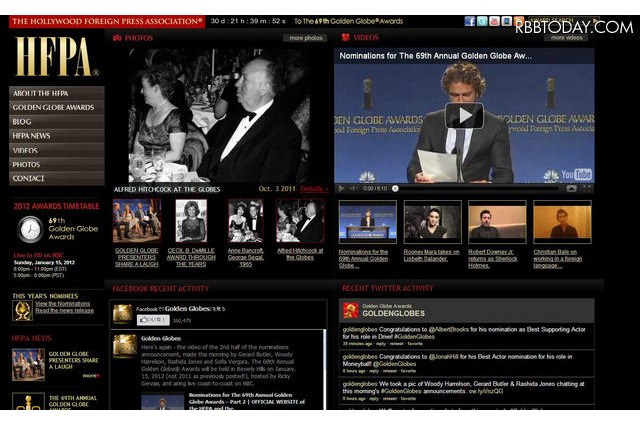Image resolution: width=640 pixels, height=426 pixels.
Task: Select the Cecil B. DeMille award photo thumbnail
Action: (191, 221)
